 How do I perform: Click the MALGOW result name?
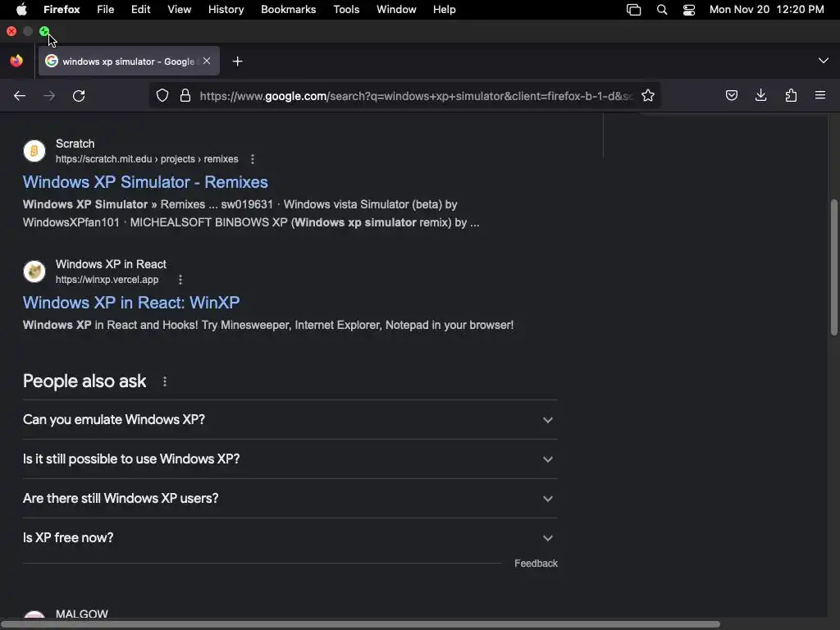tap(82, 614)
